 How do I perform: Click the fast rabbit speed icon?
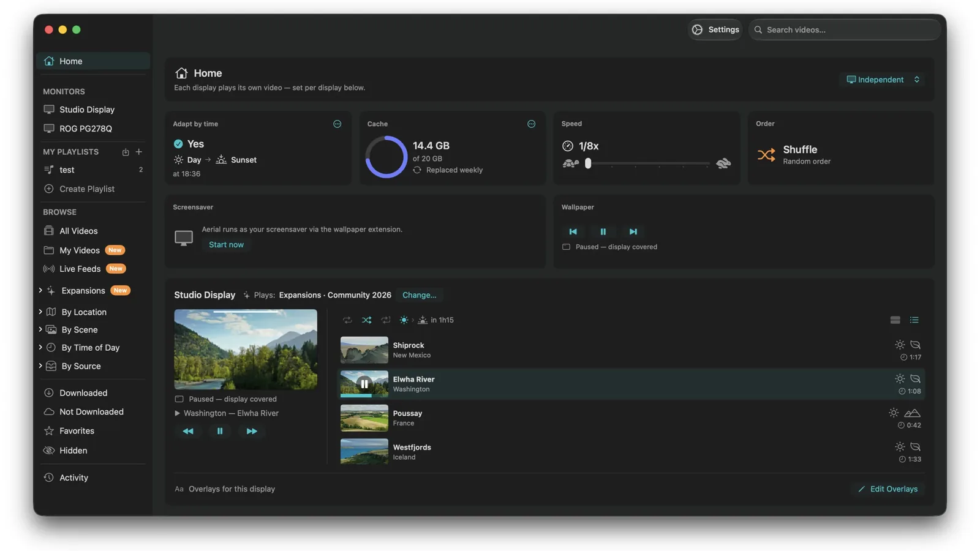723,163
